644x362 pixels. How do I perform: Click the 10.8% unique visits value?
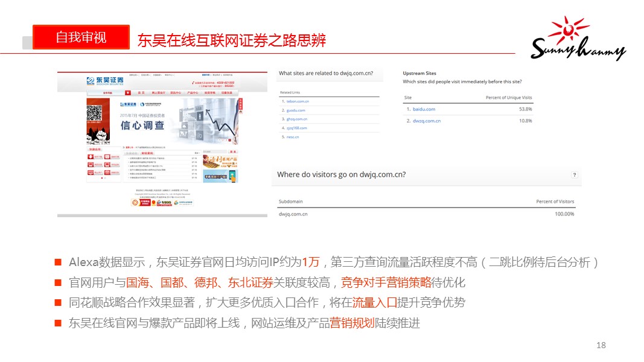point(525,121)
